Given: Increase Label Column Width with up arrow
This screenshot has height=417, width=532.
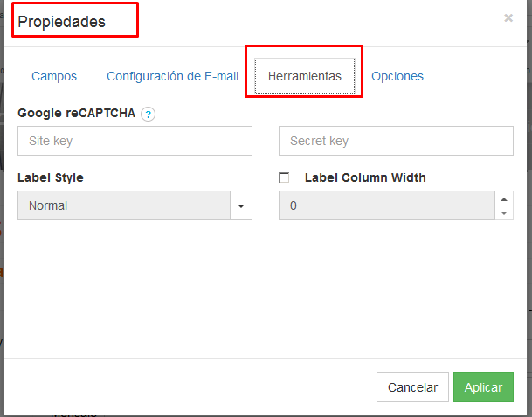Looking at the screenshot, I should tap(504, 199).
